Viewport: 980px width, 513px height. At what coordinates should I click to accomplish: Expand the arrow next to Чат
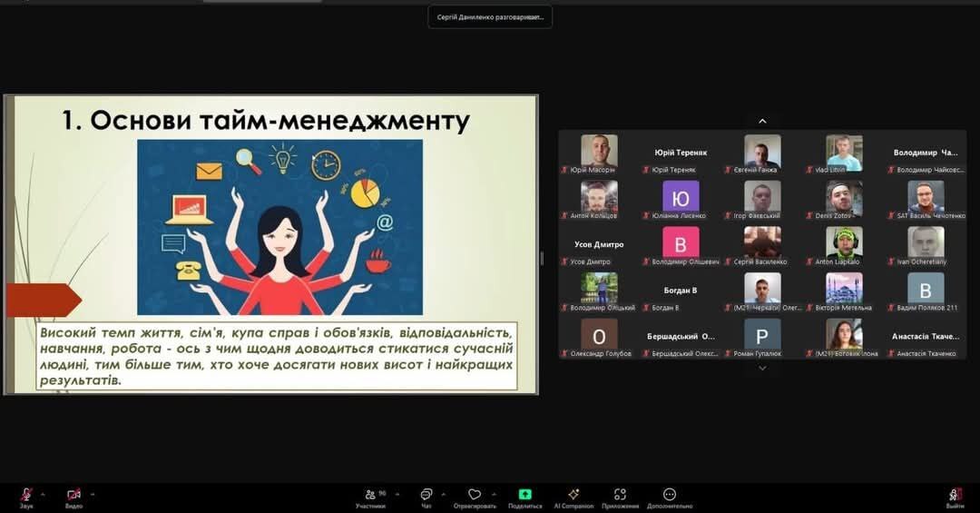click(443, 494)
